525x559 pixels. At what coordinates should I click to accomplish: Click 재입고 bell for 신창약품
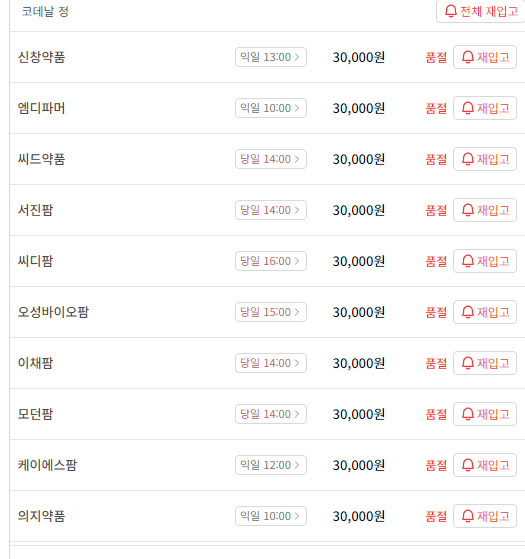pos(485,57)
